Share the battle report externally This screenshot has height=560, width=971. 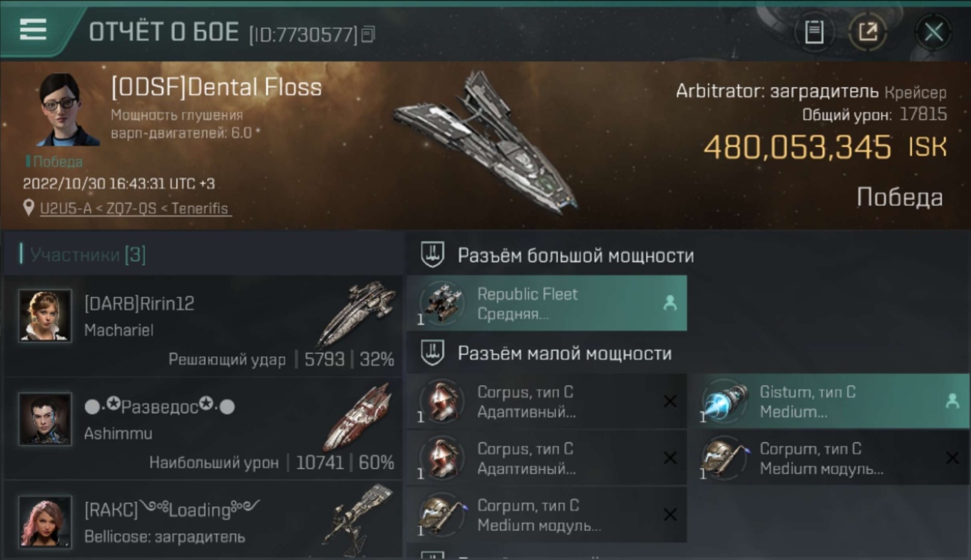point(868,32)
